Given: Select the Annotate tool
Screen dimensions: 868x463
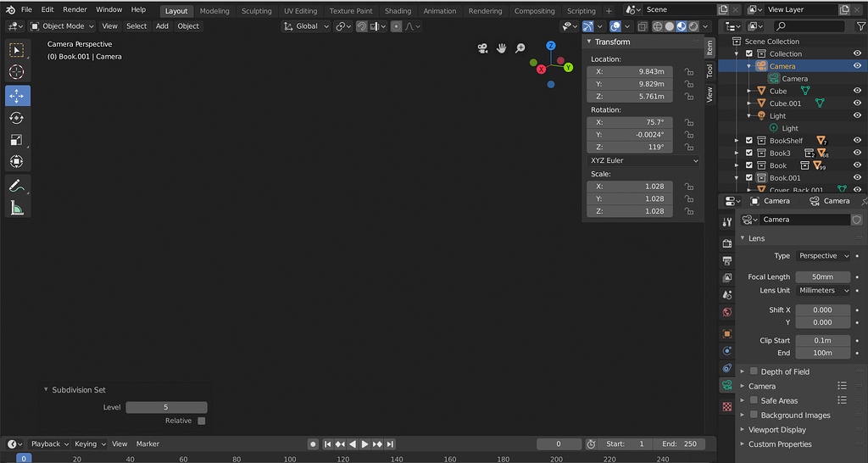Looking at the screenshot, I should coord(17,186).
